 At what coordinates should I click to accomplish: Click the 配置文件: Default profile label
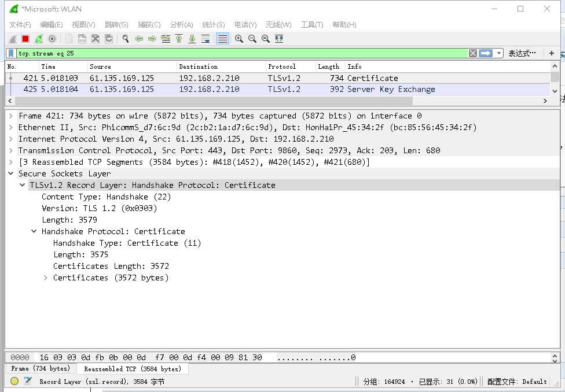click(517, 382)
